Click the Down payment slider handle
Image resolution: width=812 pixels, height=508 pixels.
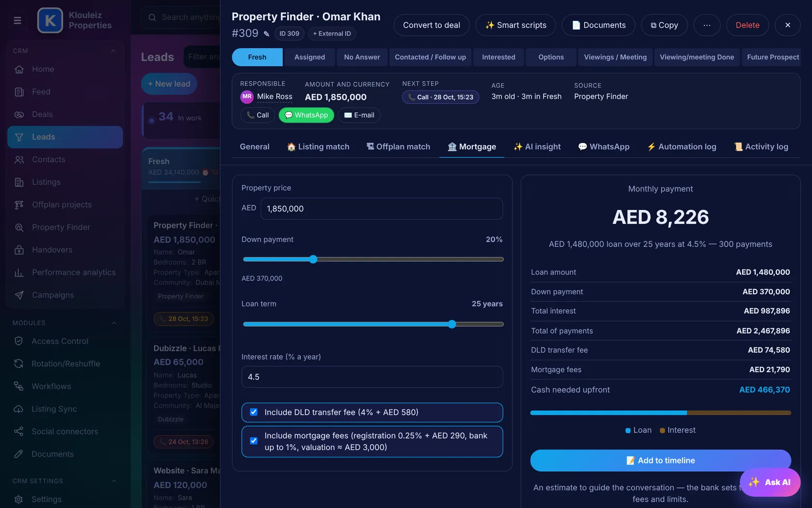[313, 259]
